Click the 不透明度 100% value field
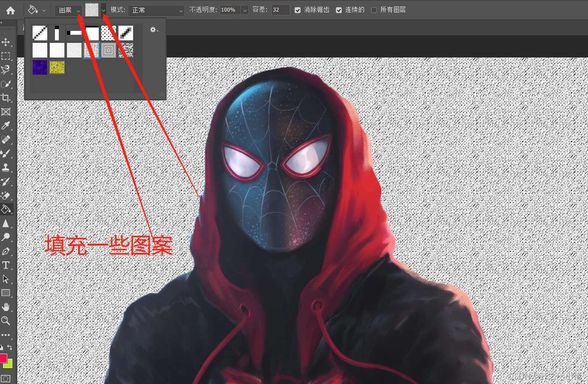The image size is (588, 384). [x=230, y=10]
